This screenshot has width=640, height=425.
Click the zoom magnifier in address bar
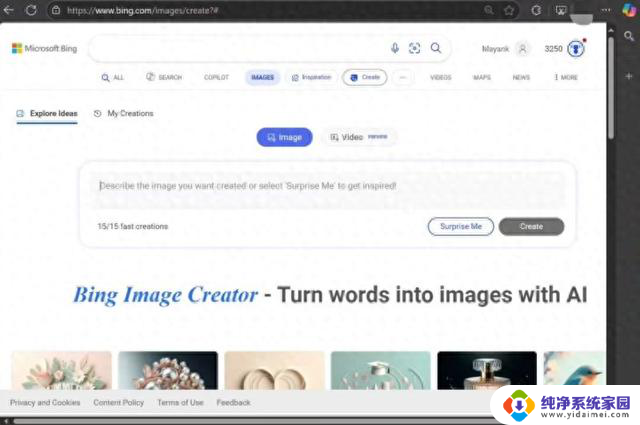[489, 10]
